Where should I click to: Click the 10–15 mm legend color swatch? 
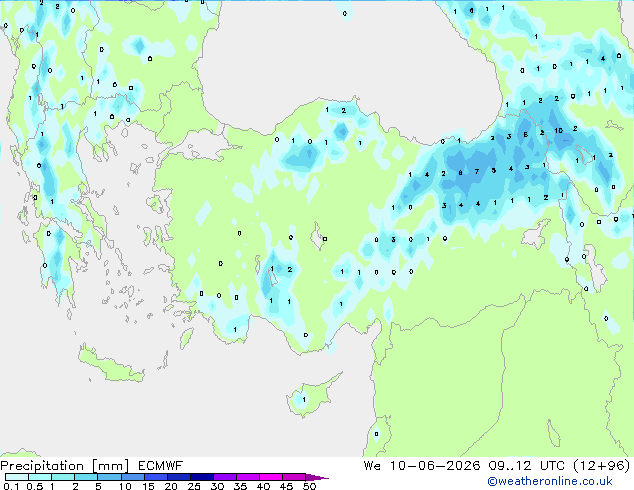point(132,477)
